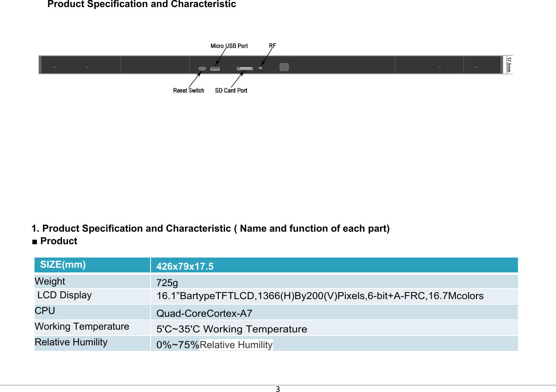Click the '725g' weight value
This screenshot has width=556, height=392.
pos(167,283)
